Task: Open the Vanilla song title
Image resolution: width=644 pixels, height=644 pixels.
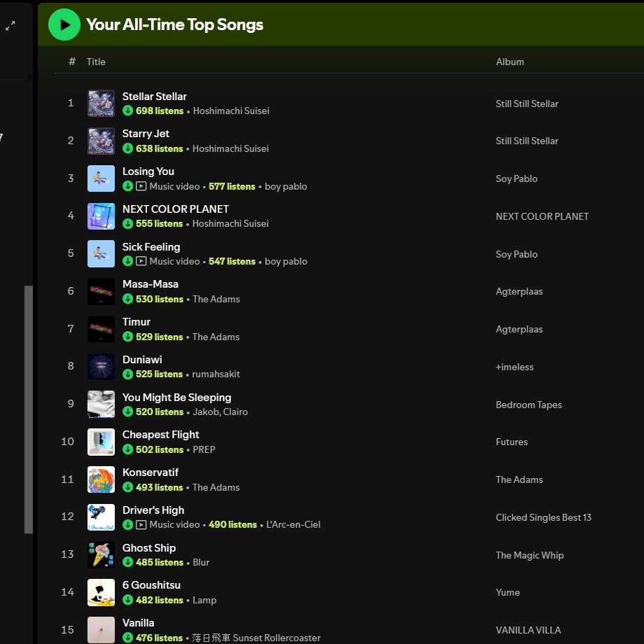Action: tap(139, 623)
